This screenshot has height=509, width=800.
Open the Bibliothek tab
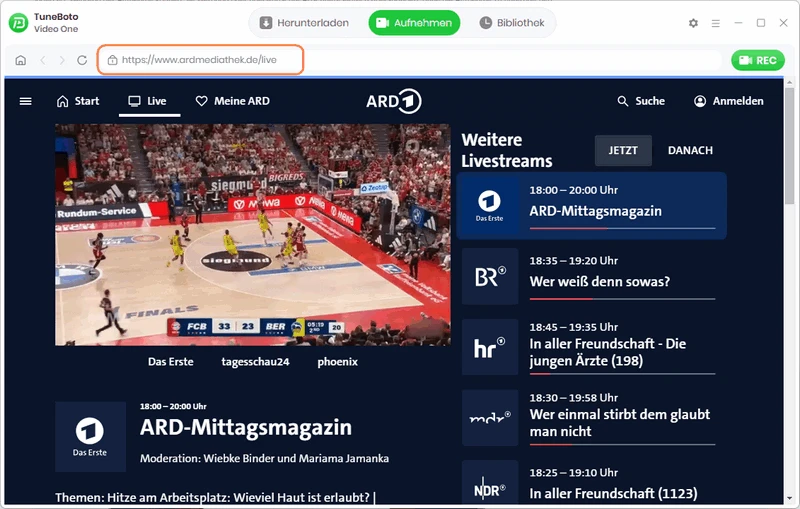point(512,23)
